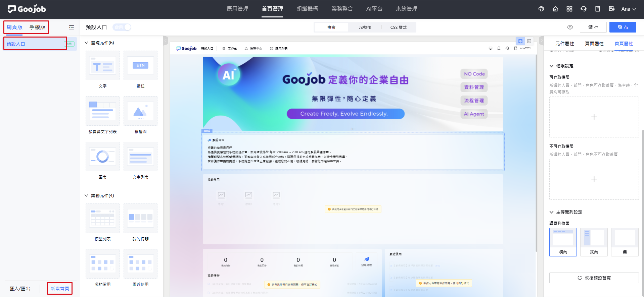Click the bell icon in preview header
The image size is (644, 297).
499,48
